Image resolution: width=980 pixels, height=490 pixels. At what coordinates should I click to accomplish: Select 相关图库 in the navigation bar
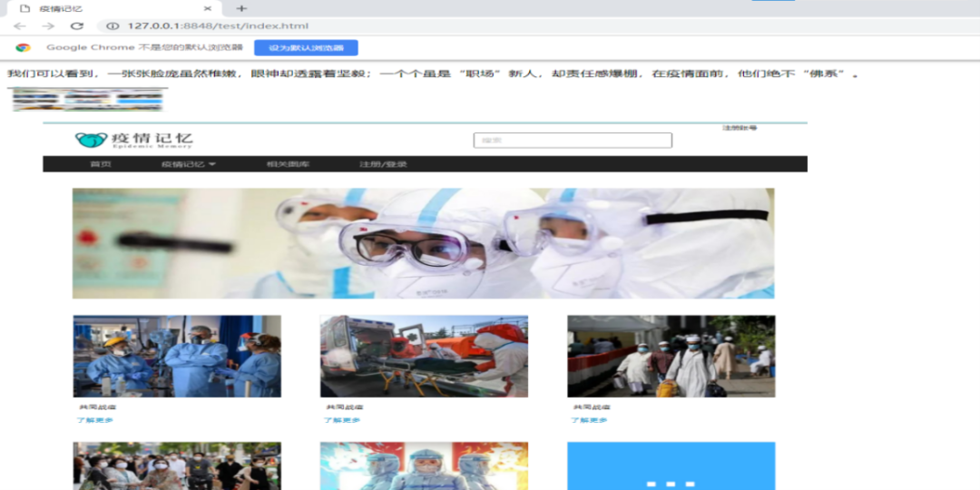point(287,164)
